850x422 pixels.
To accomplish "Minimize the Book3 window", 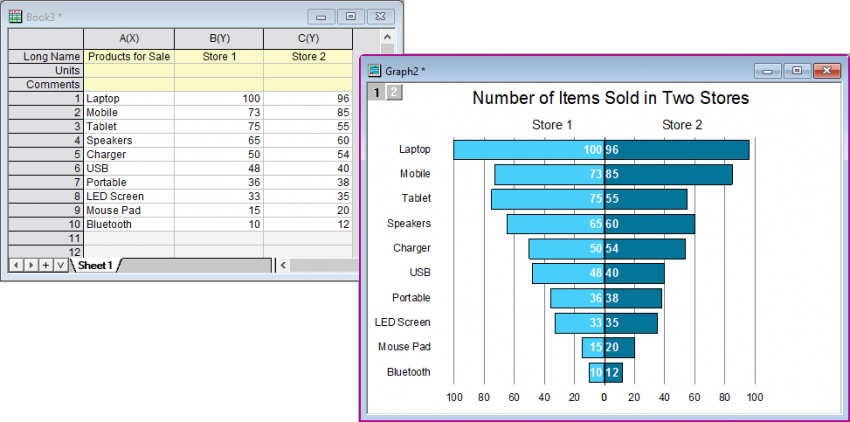I will tap(321, 17).
